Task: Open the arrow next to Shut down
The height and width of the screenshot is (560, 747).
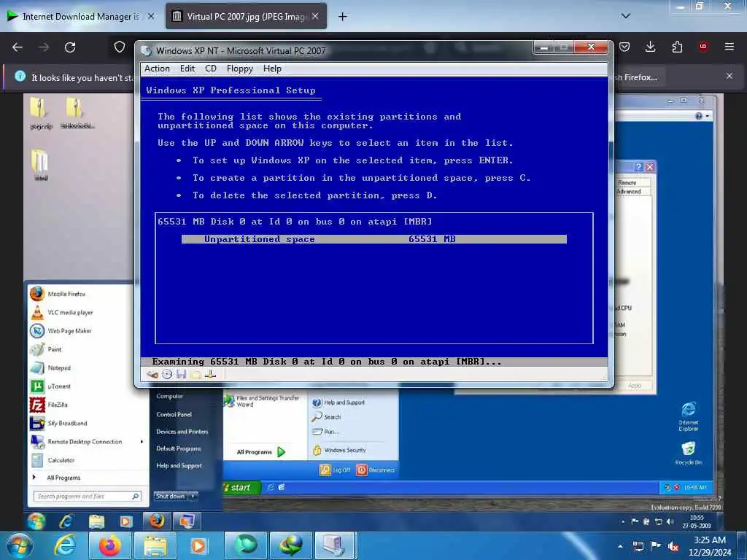Action: click(193, 496)
